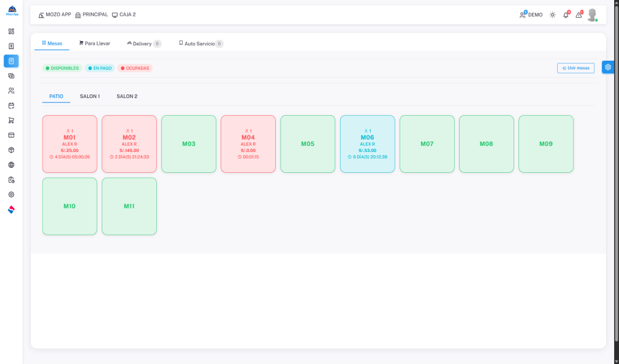Image resolution: width=619 pixels, height=364 pixels.
Task: Open table M06 in PATIO
Action: pyautogui.click(x=367, y=143)
